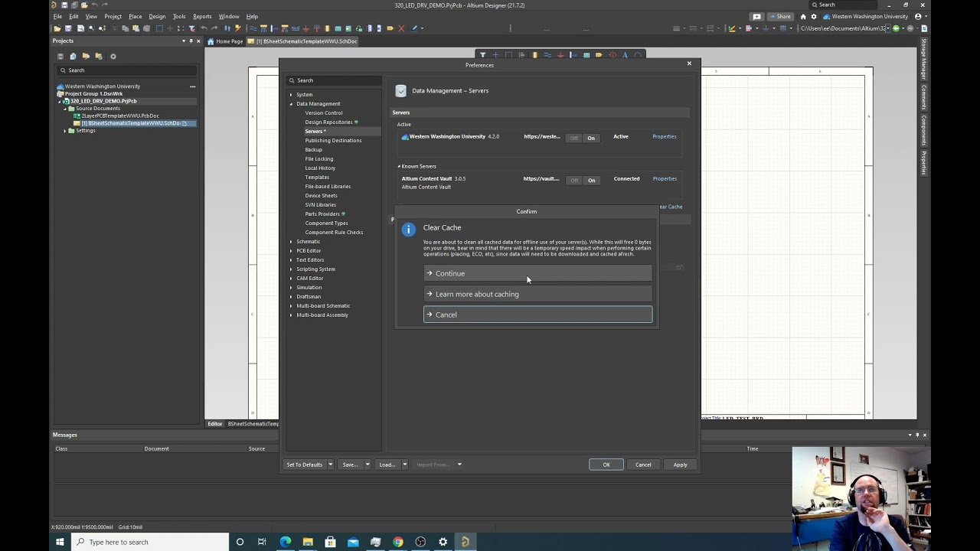
Task: Click the Settings gear icon in taskbar
Action: tap(443, 542)
